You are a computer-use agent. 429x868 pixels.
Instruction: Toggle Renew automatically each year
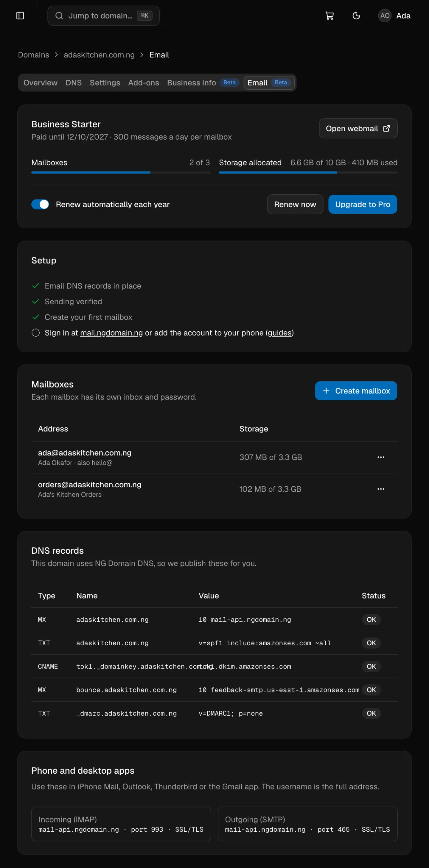tap(40, 204)
